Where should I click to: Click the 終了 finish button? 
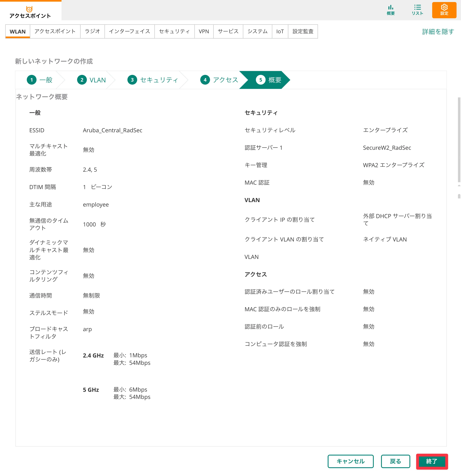432,461
